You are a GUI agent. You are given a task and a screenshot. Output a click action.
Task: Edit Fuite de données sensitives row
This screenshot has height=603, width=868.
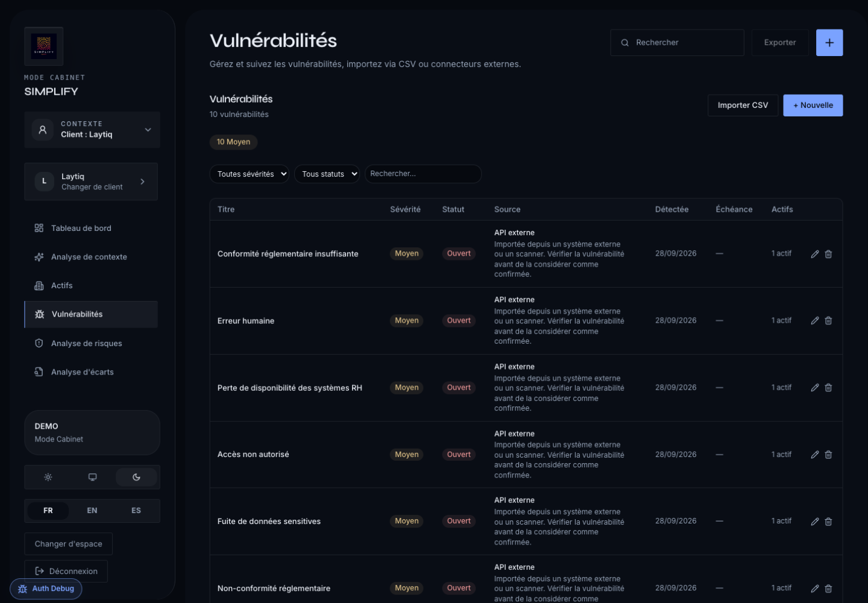click(815, 522)
